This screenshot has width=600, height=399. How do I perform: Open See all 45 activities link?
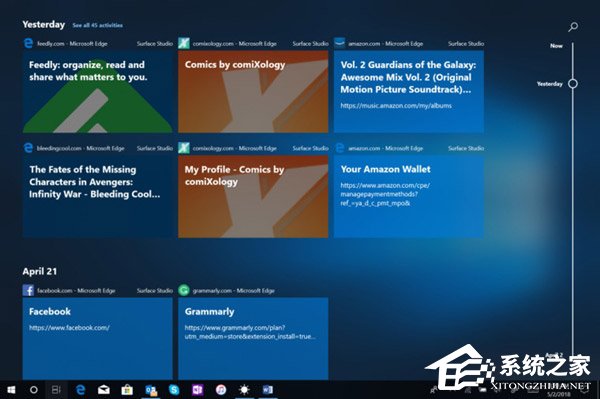pos(98,25)
